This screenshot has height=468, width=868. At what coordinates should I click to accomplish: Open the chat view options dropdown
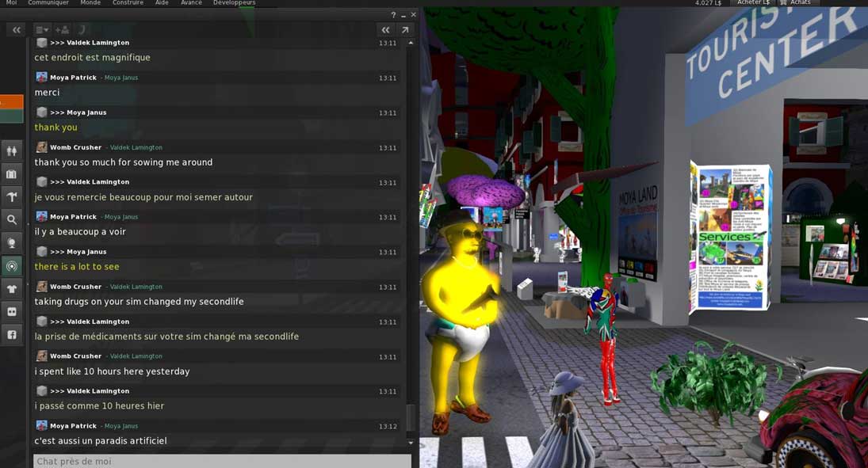pyautogui.click(x=41, y=30)
